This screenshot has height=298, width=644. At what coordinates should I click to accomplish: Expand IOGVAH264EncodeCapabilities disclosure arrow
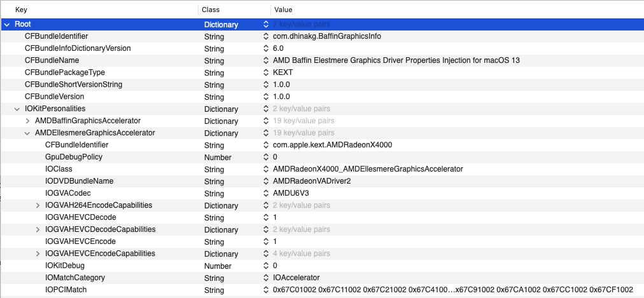38,205
